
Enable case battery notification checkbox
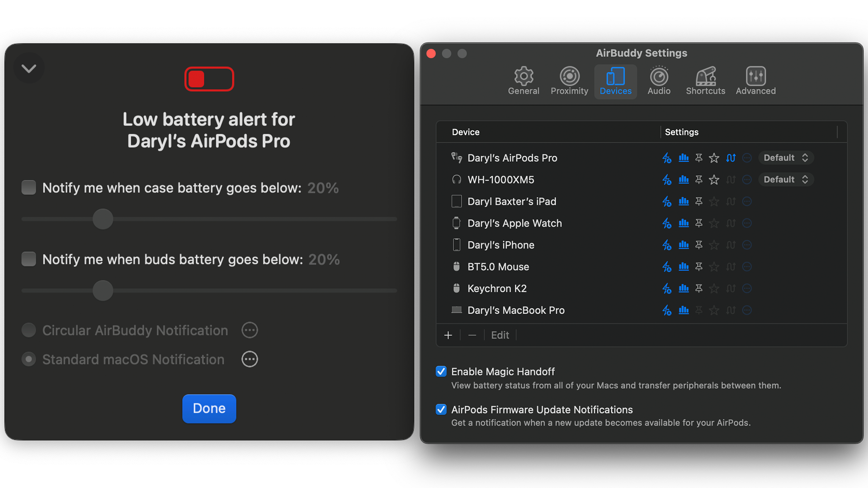29,188
